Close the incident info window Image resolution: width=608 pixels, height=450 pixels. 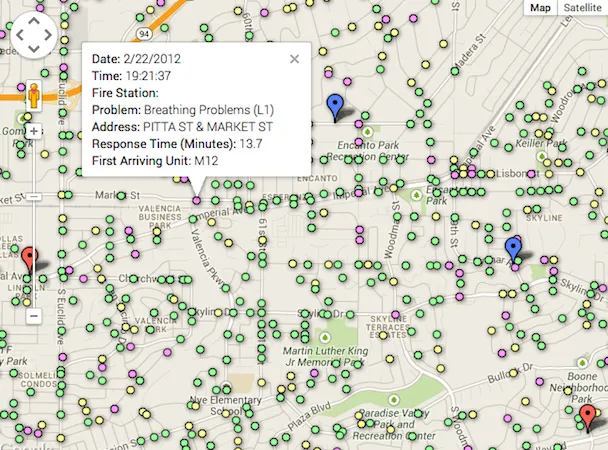(294, 59)
